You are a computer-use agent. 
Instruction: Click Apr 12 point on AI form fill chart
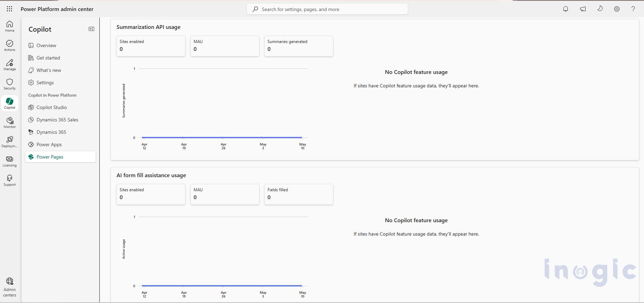pos(143,286)
